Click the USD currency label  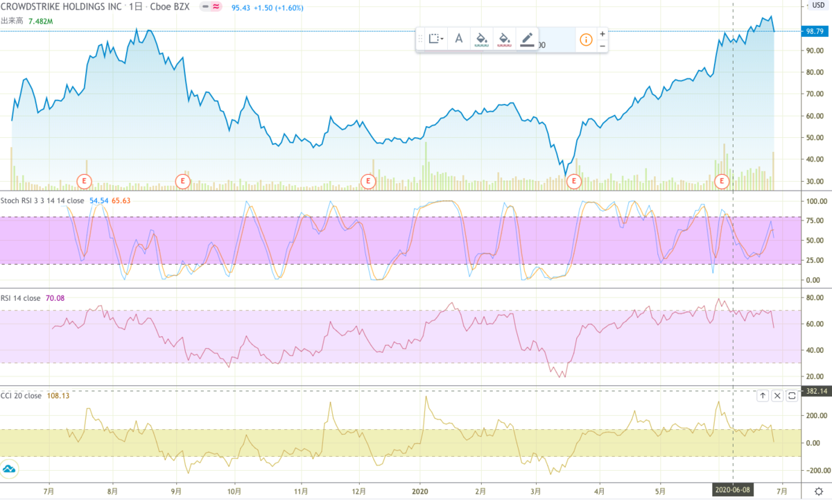click(817, 6)
